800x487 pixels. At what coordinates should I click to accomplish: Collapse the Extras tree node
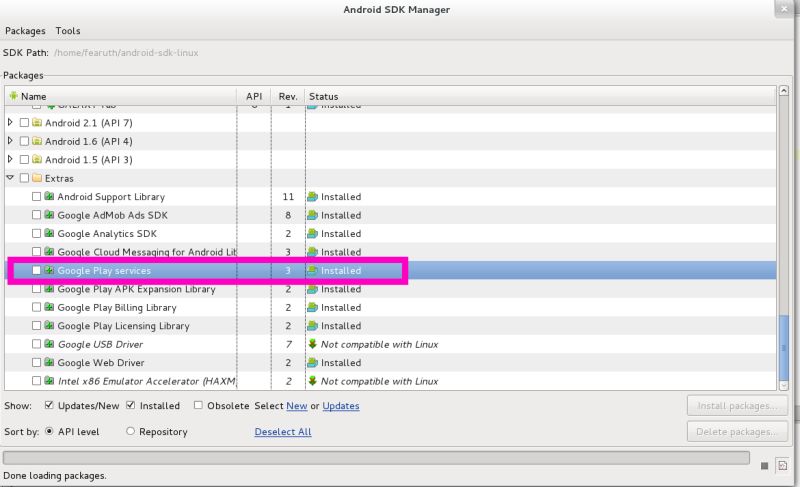[10, 178]
